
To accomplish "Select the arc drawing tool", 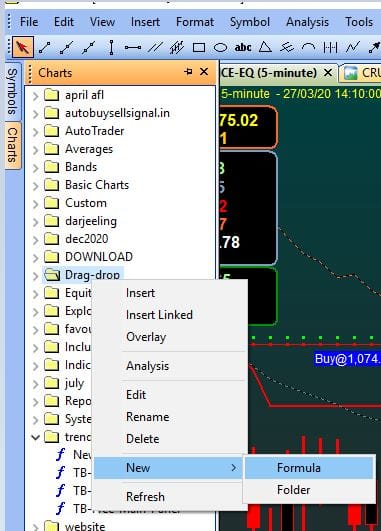I will coord(308,47).
